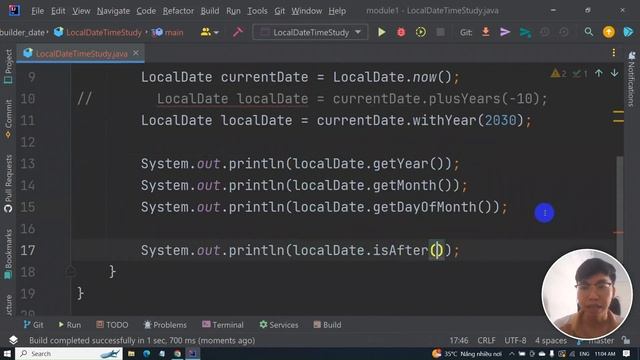
Task: Open Notifications tool window
Action: [631, 79]
